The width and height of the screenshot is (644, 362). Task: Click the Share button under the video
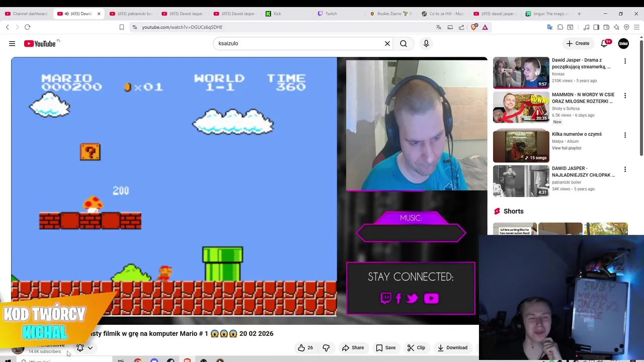(x=353, y=347)
